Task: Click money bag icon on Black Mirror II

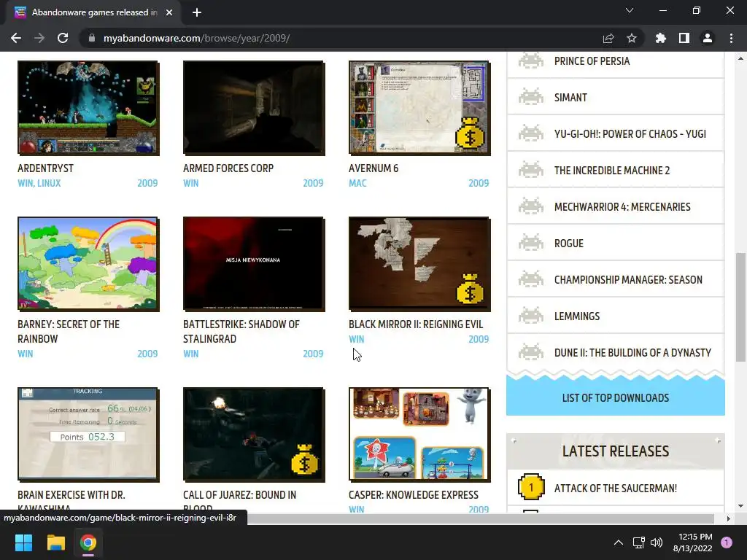Action: coord(470,289)
